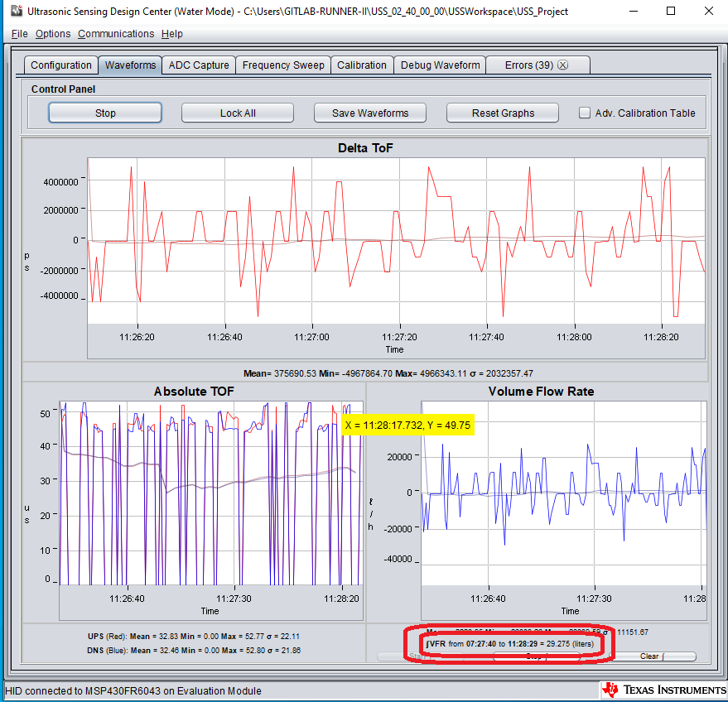Viewport: 728px width, 702px height.
Task: Click Save Waveforms
Action: click(369, 113)
